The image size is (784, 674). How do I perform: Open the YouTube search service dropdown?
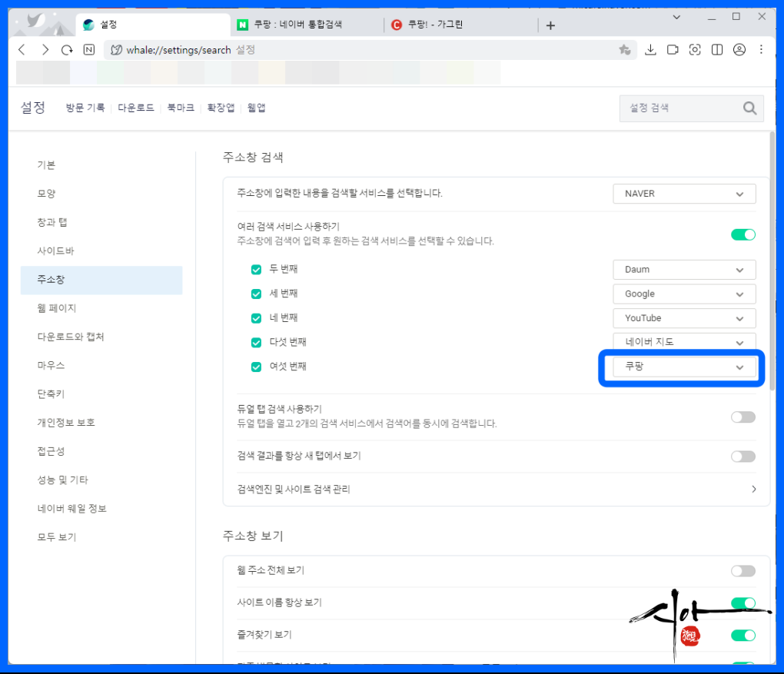tap(684, 318)
